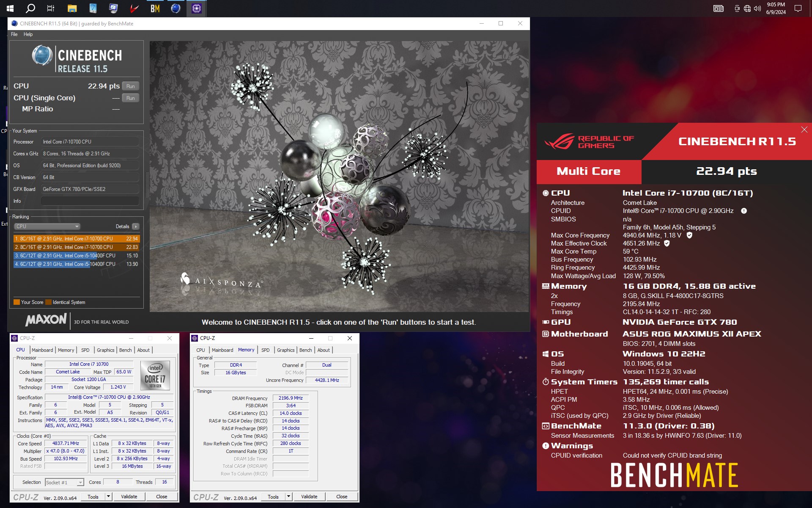Screen dimensions: 812x508
Task: Click DRAM Frequency value 2196.9 MHz
Action: pos(291,398)
